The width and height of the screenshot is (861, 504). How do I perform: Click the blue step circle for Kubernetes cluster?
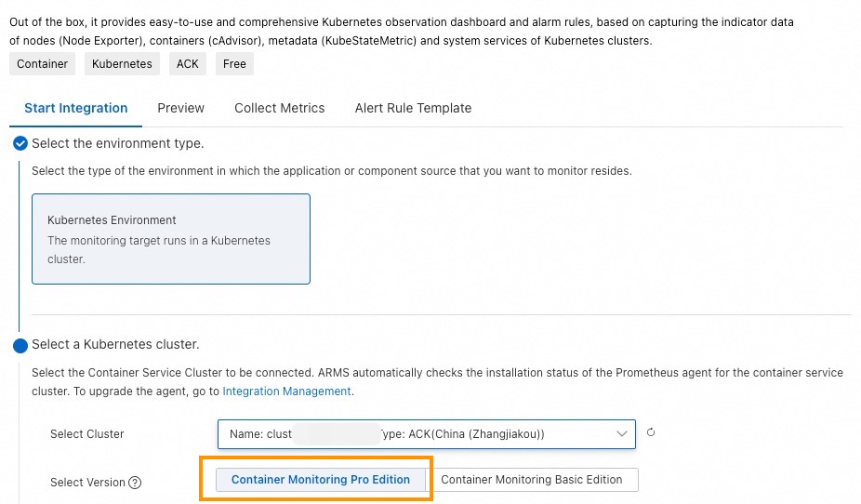click(20, 346)
